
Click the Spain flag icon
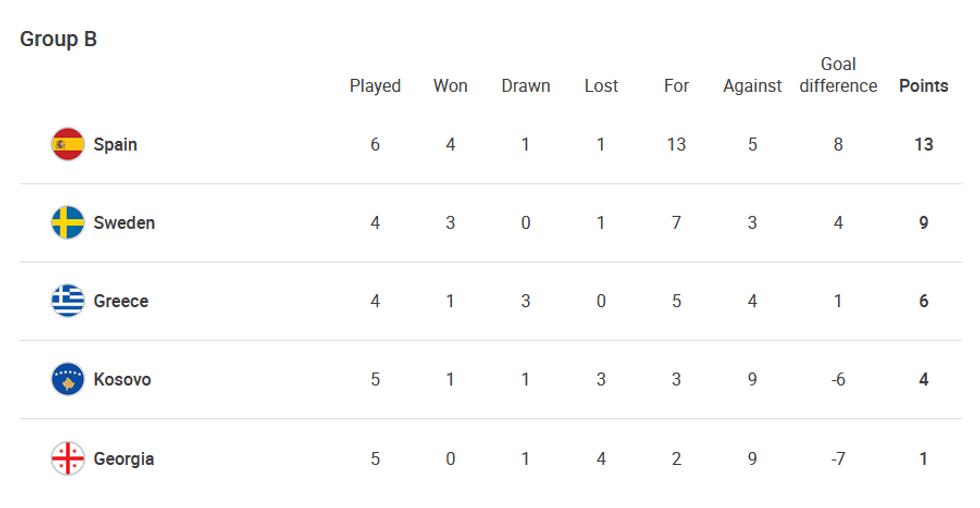tap(68, 144)
